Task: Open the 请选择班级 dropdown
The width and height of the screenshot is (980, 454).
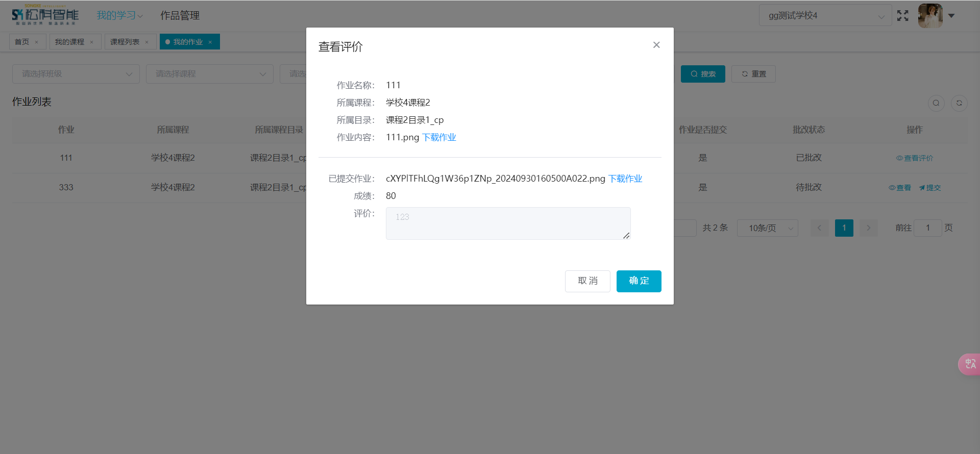Action: pos(76,74)
